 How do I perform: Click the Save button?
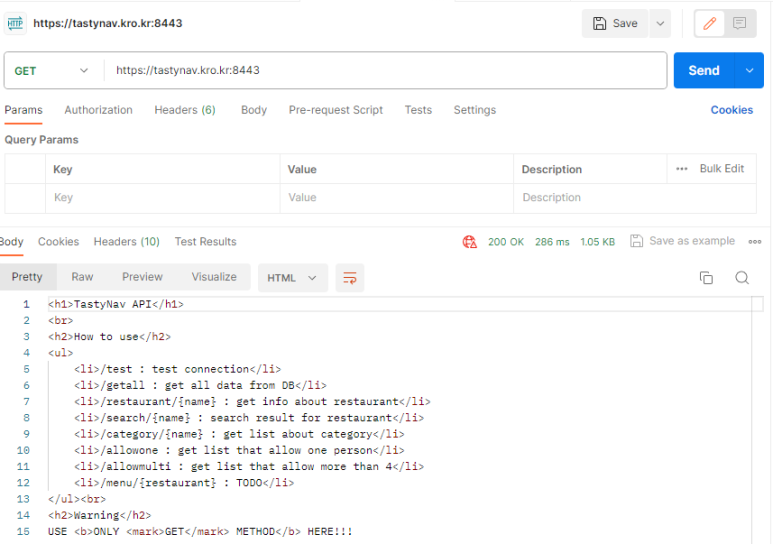coord(615,23)
